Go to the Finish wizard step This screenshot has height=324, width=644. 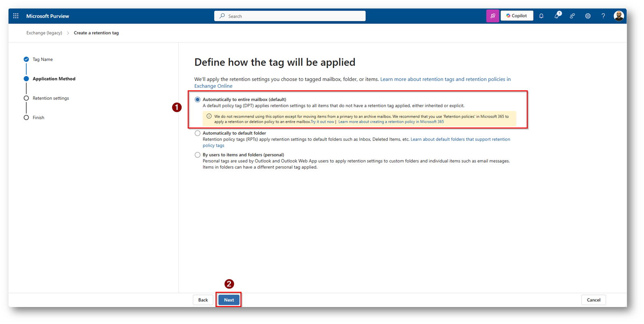(38, 118)
